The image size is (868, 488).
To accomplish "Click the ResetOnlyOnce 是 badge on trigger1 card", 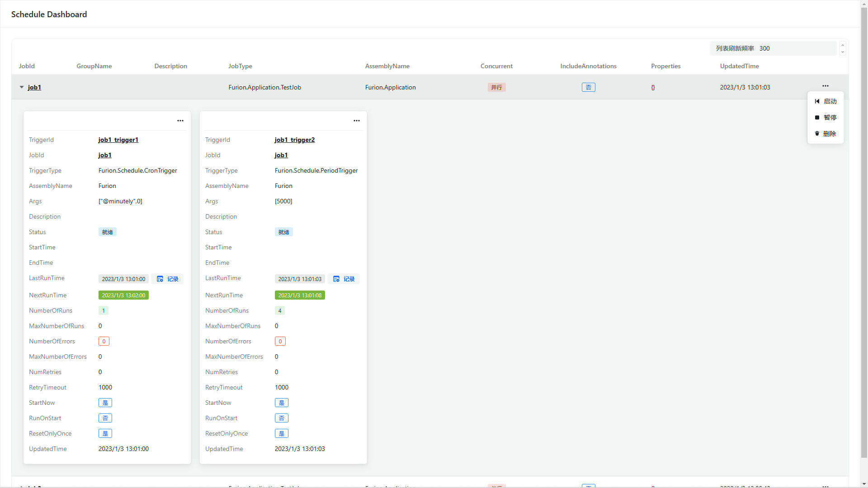I will (x=105, y=433).
